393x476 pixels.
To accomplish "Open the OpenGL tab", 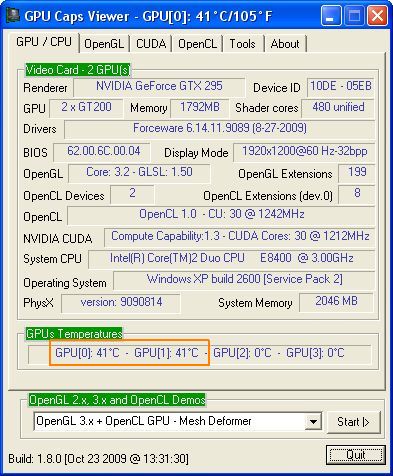I will [x=104, y=44].
